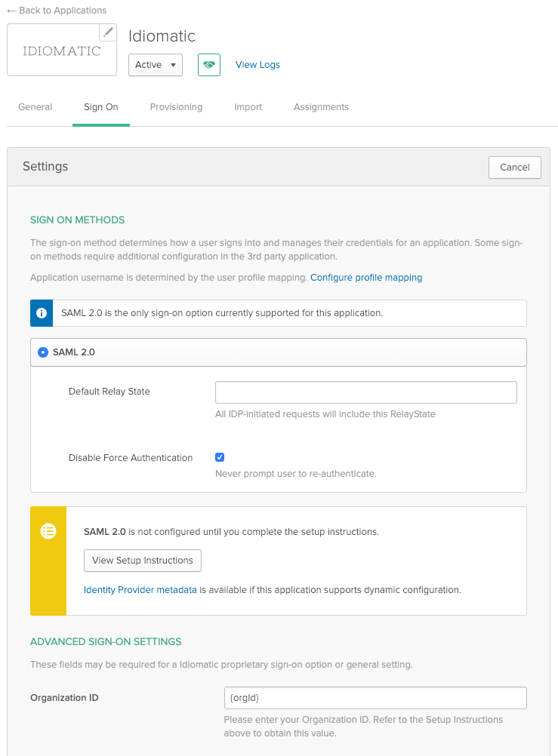558x756 pixels.
Task: Click the pencil edit logo icon
Action: tap(109, 32)
